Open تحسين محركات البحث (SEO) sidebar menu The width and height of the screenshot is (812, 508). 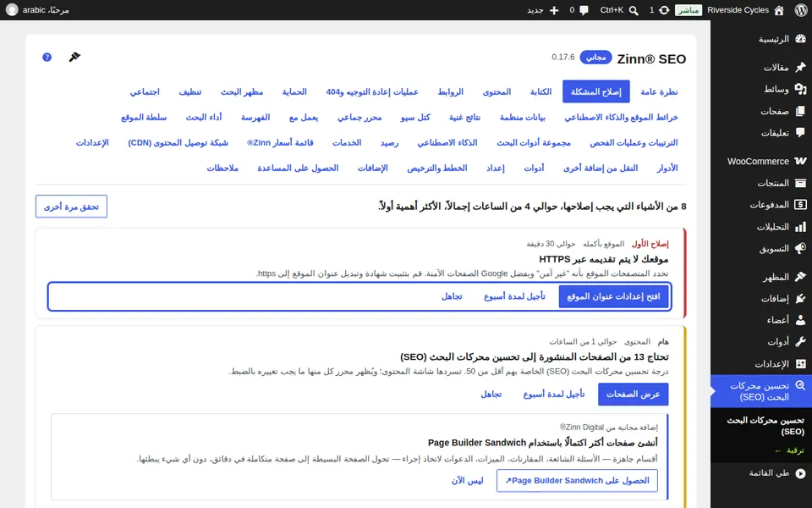click(x=761, y=391)
